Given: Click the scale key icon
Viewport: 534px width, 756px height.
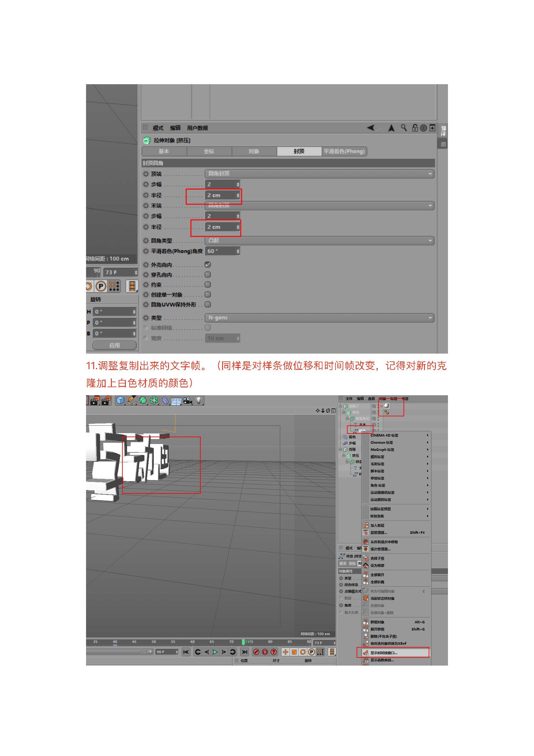Looking at the screenshot, I should click(294, 652).
